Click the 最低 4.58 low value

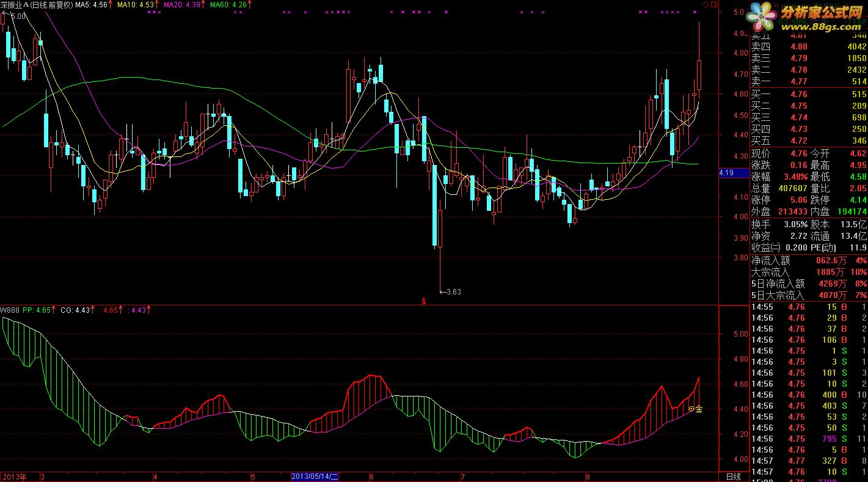click(858, 177)
